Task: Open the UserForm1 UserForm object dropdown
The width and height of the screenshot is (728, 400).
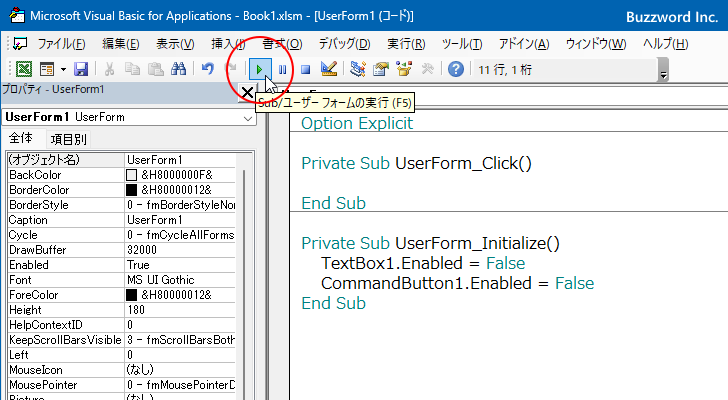Action: (x=248, y=118)
